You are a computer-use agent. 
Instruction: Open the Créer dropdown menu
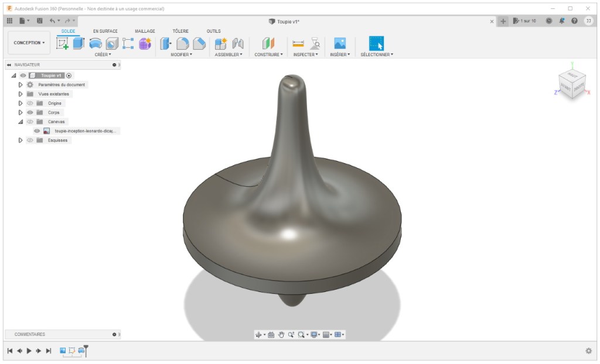tap(103, 54)
